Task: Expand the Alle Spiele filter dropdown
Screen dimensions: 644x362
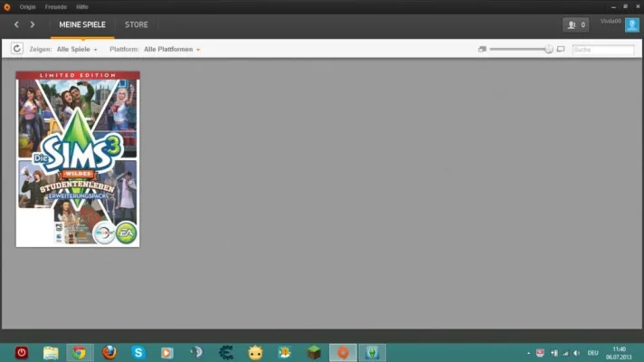Action: click(x=77, y=49)
